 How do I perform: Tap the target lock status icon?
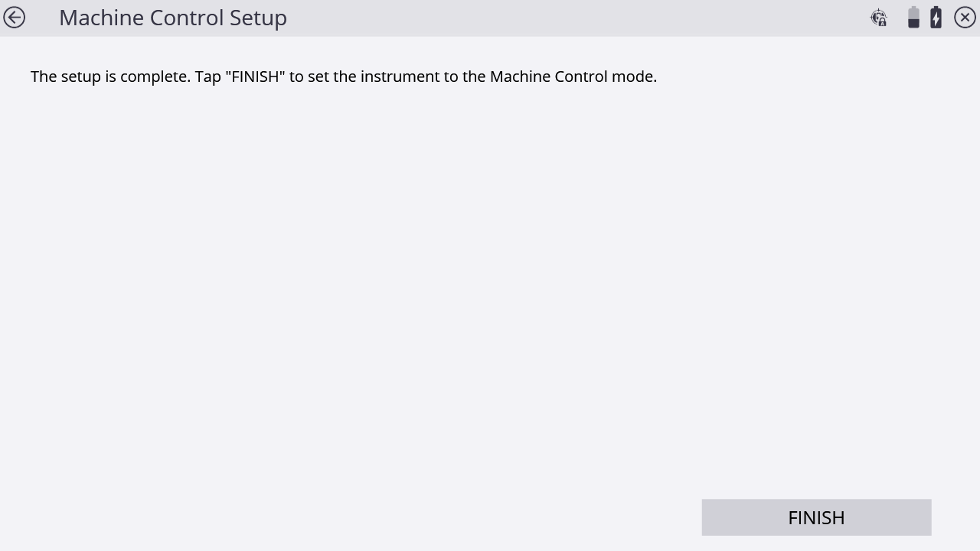pyautogui.click(x=878, y=18)
